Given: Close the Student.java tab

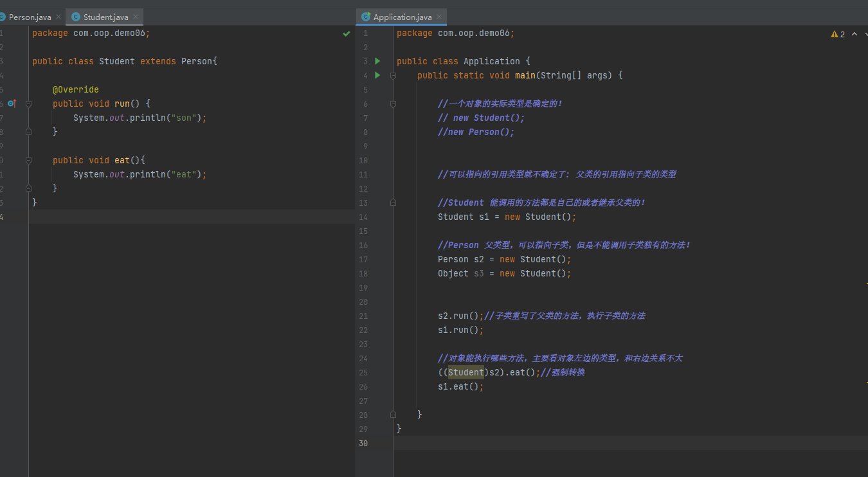Looking at the screenshot, I should coord(135,17).
